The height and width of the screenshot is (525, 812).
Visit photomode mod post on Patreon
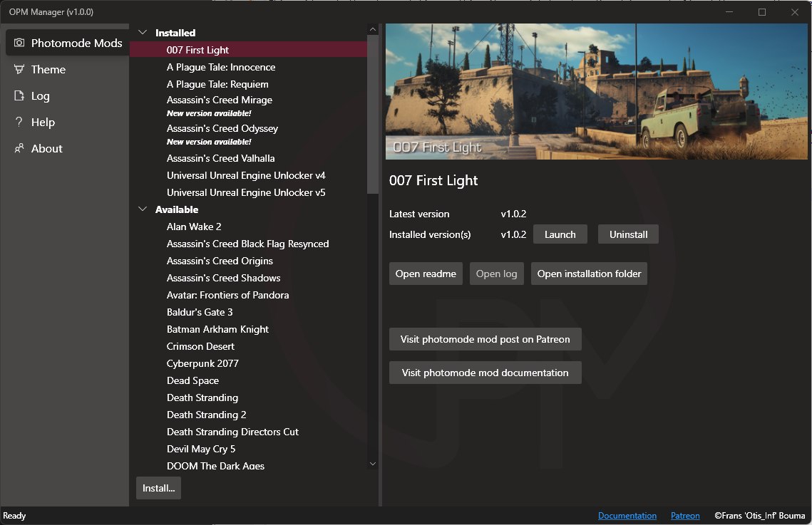tap(485, 339)
